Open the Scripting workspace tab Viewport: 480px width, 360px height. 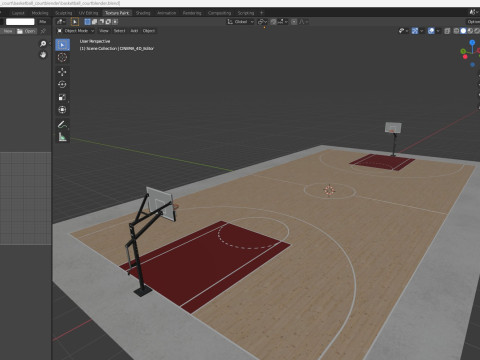(x=246, y=13)
